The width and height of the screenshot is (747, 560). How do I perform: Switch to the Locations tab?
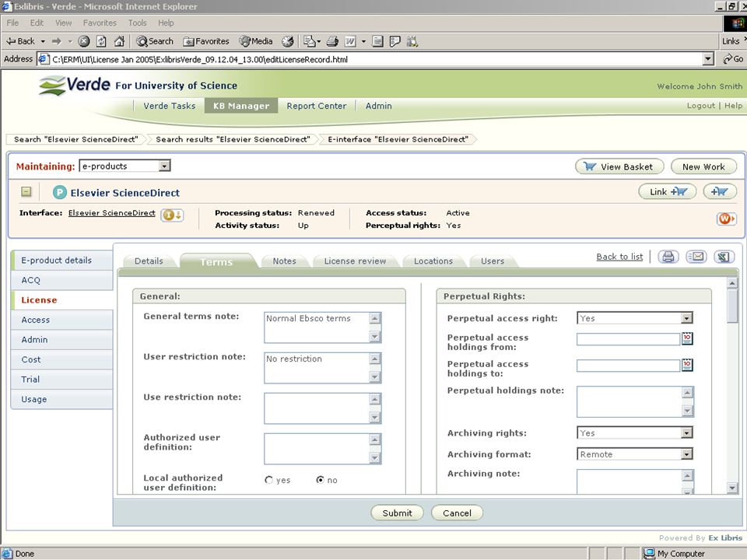click(x=433, y=261)
